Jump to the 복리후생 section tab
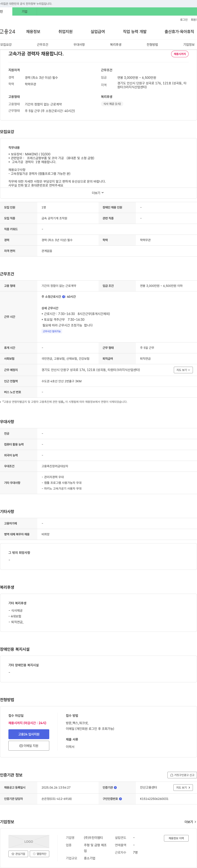This screenshot has width=197, height=868. pyautogui.click(x=116, y=45)
